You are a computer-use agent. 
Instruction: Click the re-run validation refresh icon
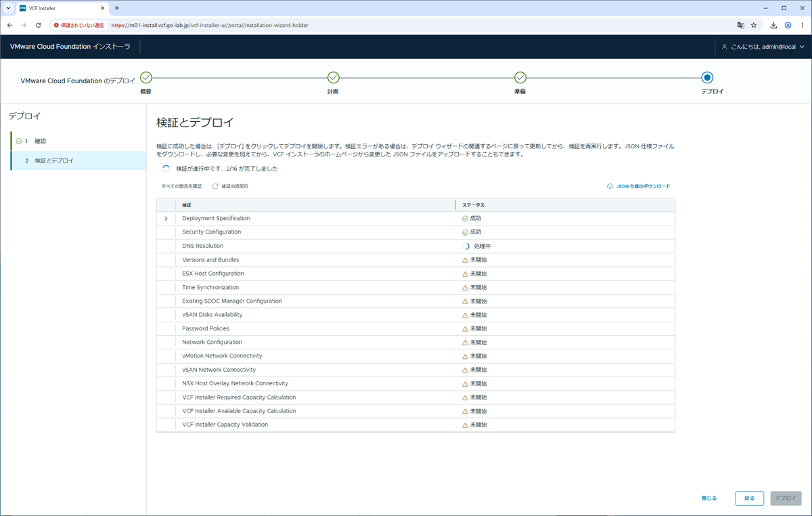click(215, 186)
